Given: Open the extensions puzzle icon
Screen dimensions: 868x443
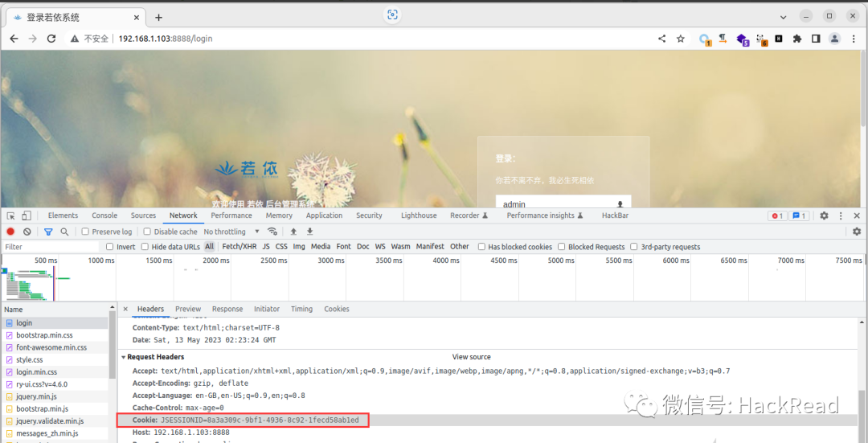Looking at the screenshot, I should [797, 39].
